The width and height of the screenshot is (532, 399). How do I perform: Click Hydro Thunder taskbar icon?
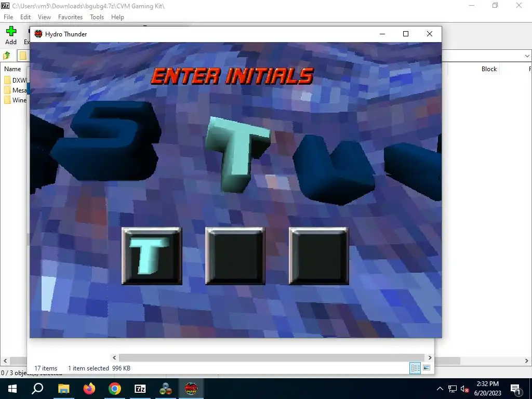click(x=191, y=389)
